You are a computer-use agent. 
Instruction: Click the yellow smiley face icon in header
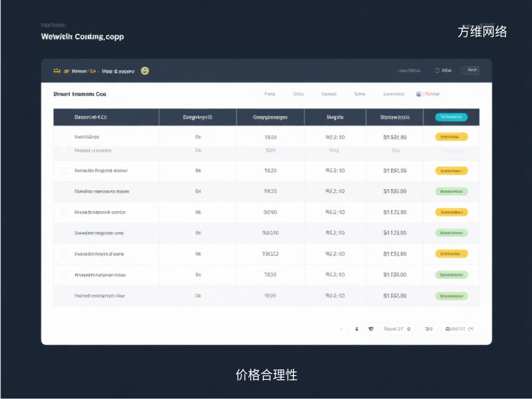pyautogui.click(x=145, y=71)
